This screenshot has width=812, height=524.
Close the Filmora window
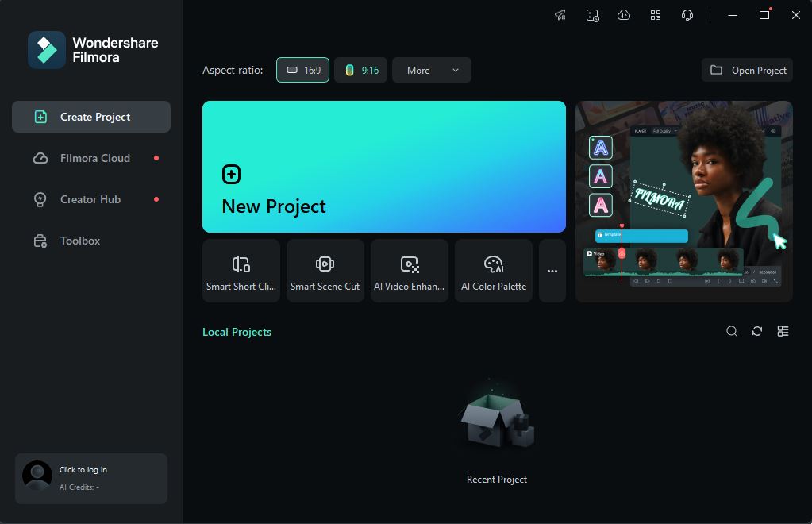click(796, 15)
